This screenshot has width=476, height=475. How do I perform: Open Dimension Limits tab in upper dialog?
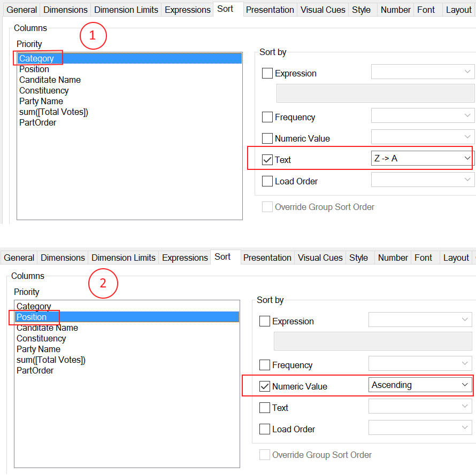[x=127, y=10]
